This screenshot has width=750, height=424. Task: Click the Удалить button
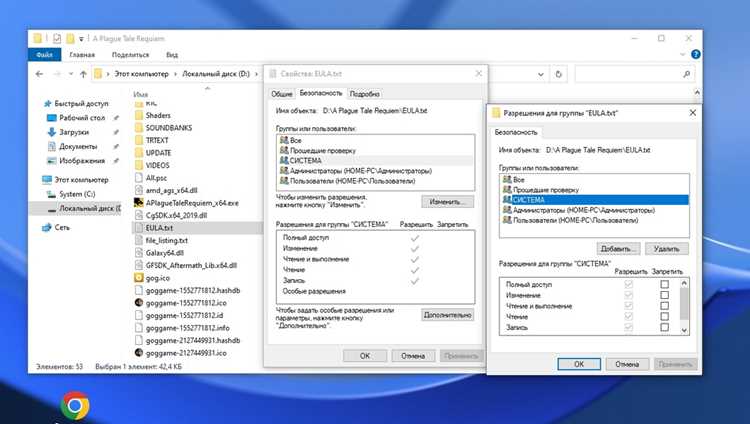point(666,249)
